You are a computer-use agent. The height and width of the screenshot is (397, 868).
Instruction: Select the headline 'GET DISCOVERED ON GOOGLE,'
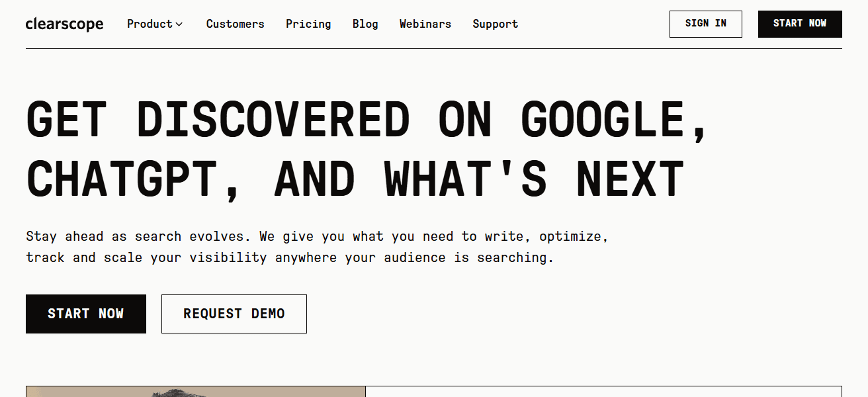(x=367, y=120)
